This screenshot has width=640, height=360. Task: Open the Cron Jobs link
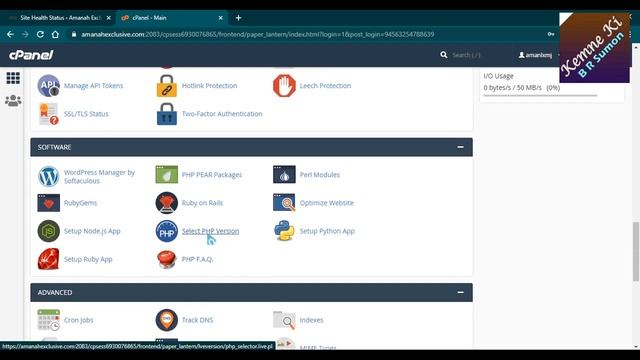click(78, 320)
